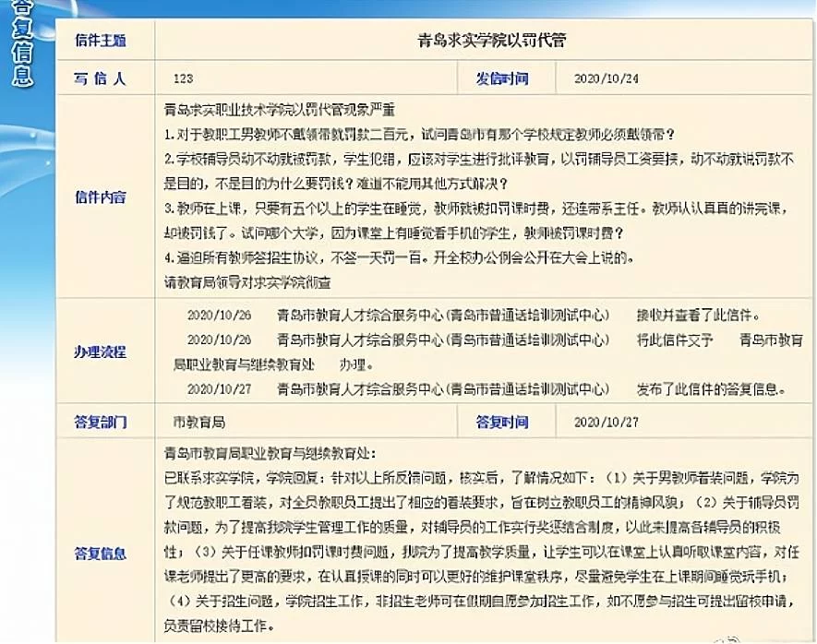Click the reply date 2020/10/27
Image resolution: width=817 pixels, height=644 pixels.
point(606,423)
